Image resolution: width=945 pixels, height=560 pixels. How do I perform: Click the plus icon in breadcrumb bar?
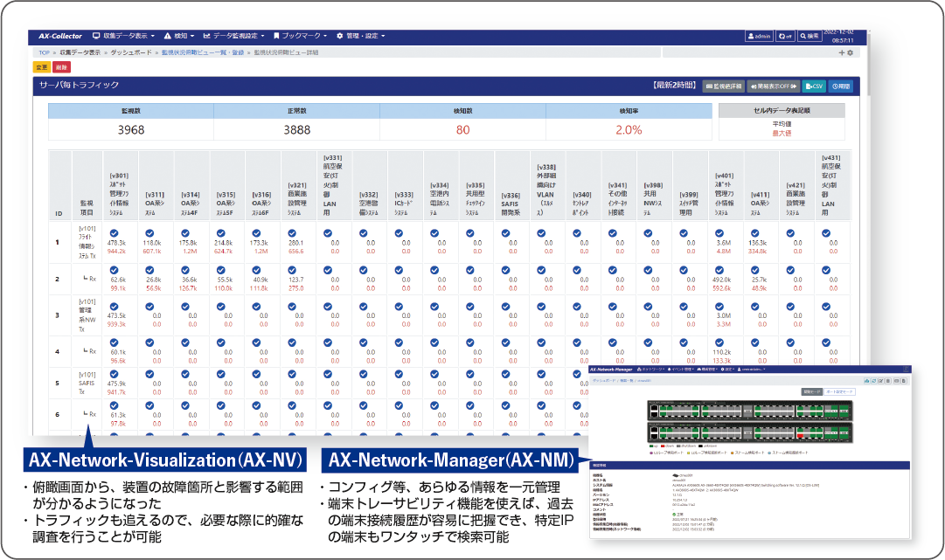tap(841, 53)
